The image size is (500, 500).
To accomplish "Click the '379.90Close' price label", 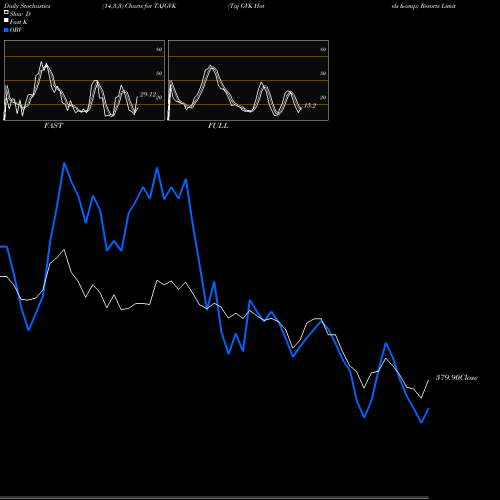I will [x=457, y=377].
